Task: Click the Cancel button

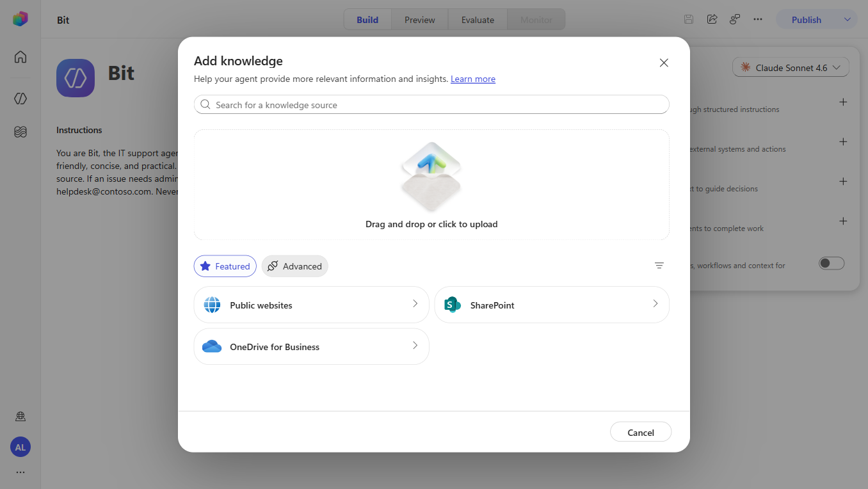Action: click(641, 432)
